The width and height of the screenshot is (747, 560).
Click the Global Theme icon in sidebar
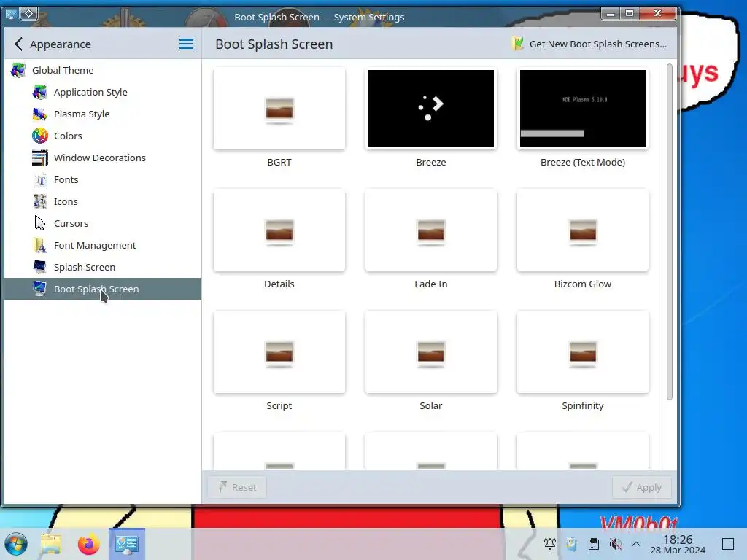coord(18,70)
